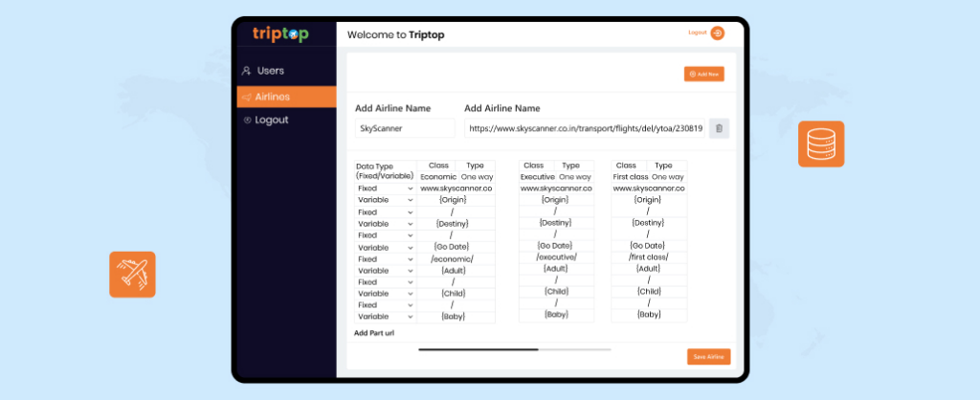The image size is (980, 400).
Task: Click the Add New button
Action: pos(704,74)
